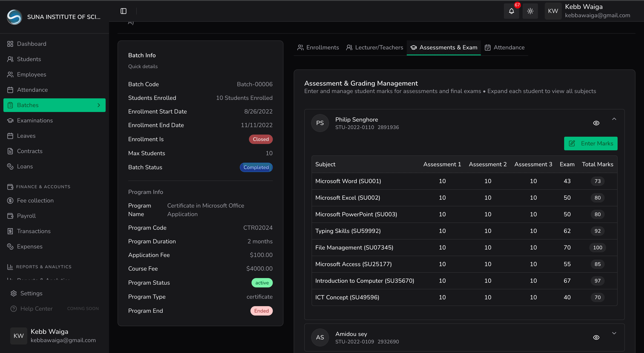The width and height of the screenshot is (644, 353).
Task: Open Fee collection in sidebar
Action: click(35, 201)
